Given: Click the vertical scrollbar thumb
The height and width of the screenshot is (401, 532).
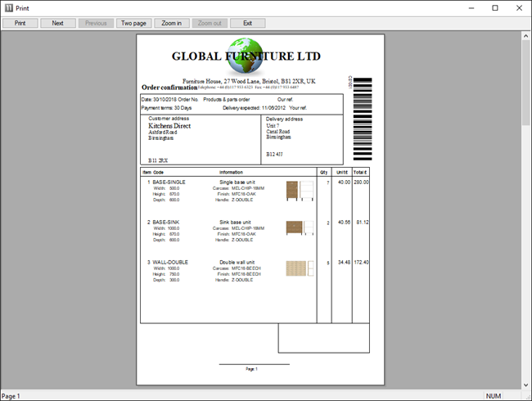Looking at the screenshot, I should point(525,82).
